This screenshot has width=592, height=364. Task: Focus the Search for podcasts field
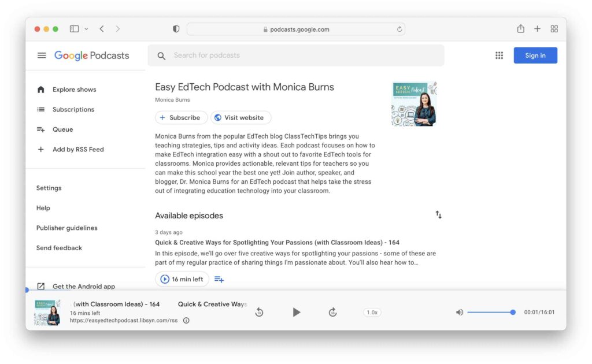(x=295, y=55)
